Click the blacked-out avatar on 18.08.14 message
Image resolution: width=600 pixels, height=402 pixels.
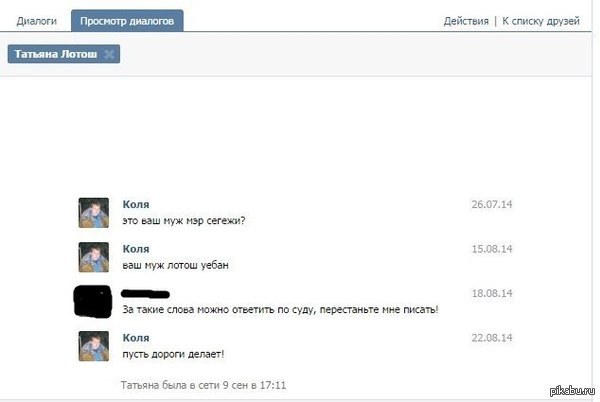pyautogui.click(x=92, y=301)
